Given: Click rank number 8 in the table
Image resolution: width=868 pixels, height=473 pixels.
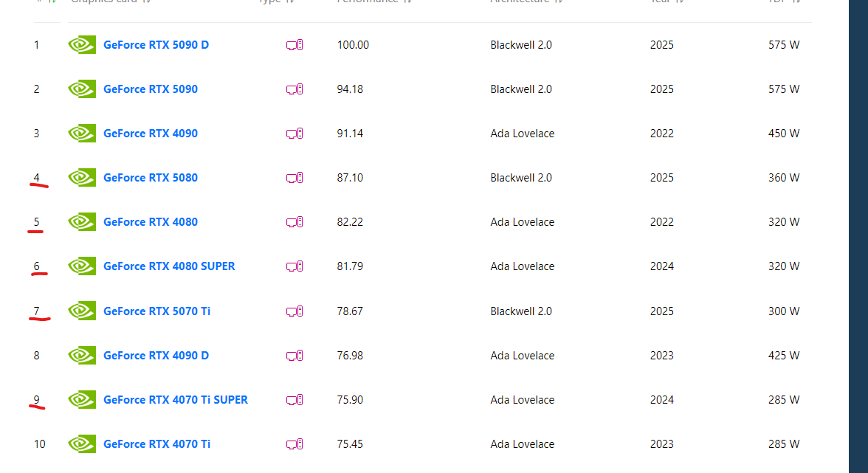Looking at the screenshot, I should coord(37,355).
